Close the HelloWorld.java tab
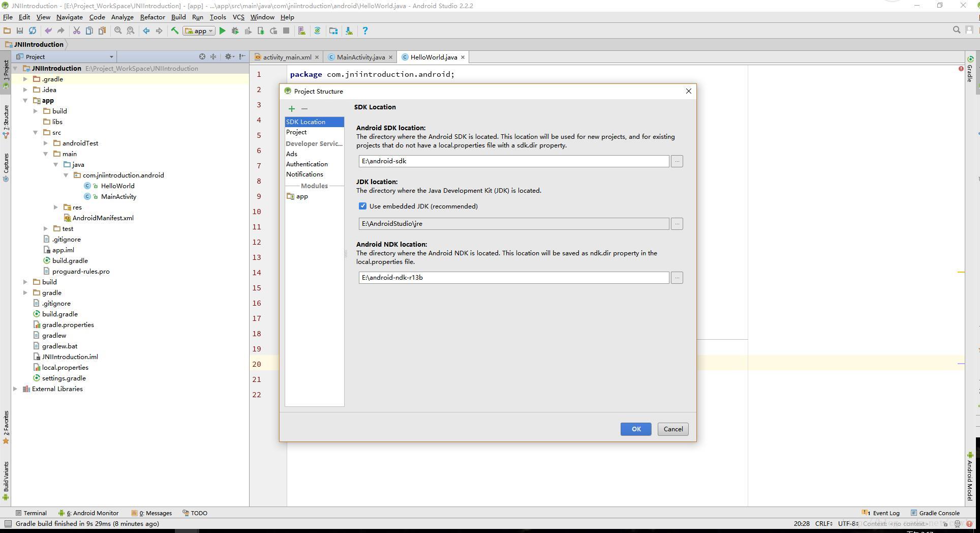Viewport: 980px width, 533px height. (463, 57)
